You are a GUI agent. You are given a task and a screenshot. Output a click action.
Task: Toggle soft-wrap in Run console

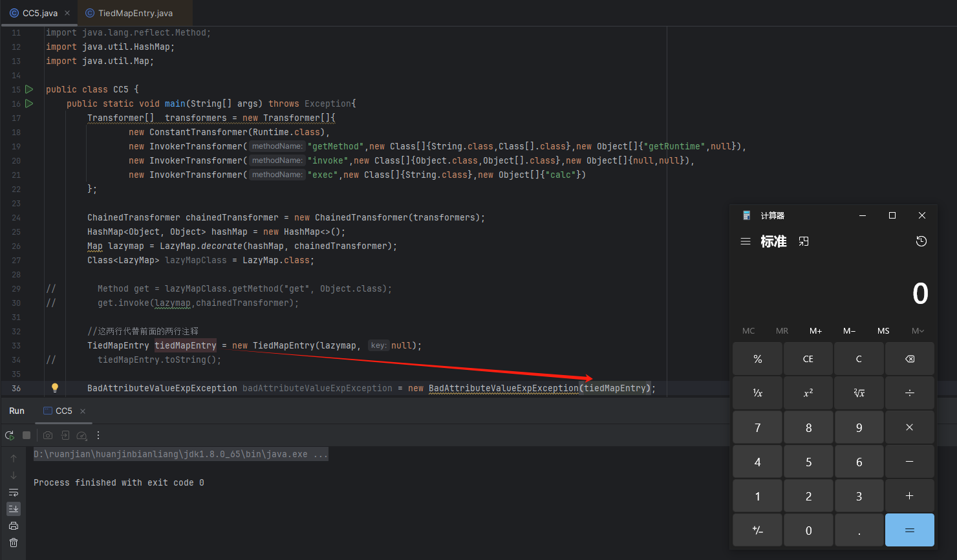[x=14, y=492]
